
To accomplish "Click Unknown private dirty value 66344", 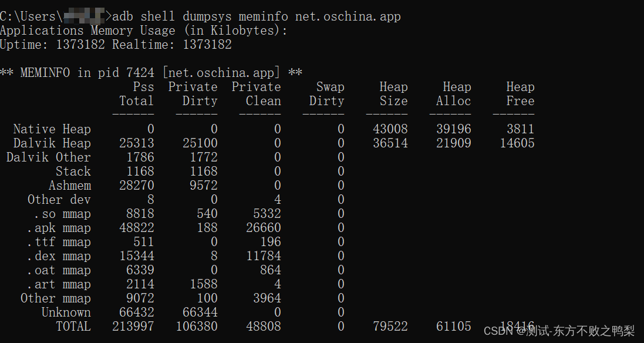I will click(x=200, y=312).
